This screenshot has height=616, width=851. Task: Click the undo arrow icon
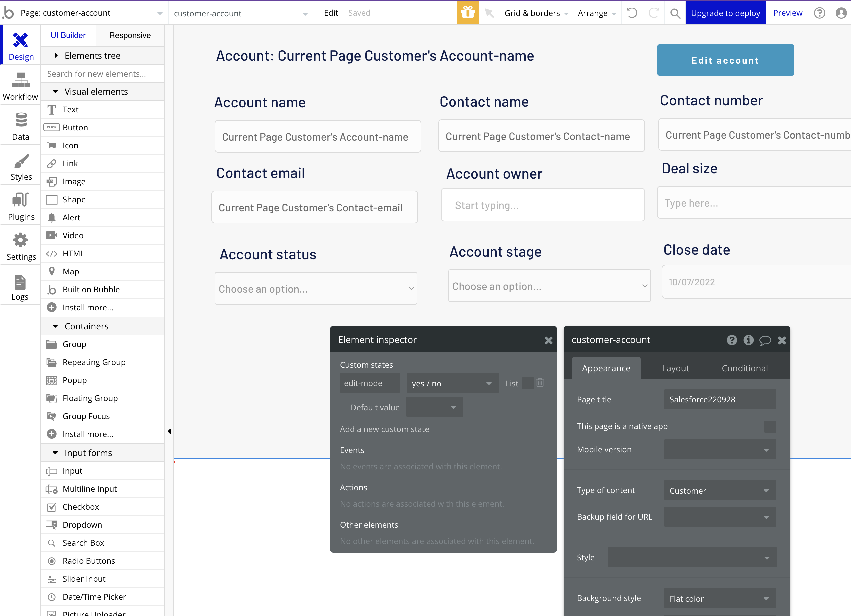pyautogui.click(x=632, y=13)
